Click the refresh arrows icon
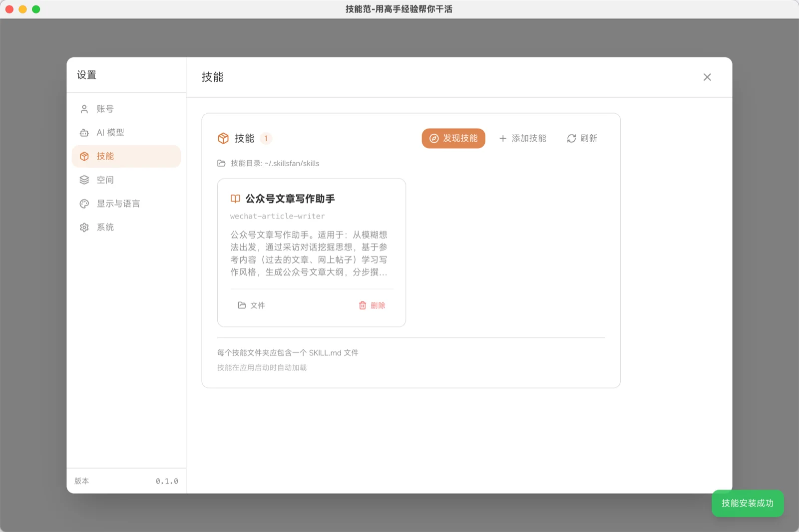 pyautogui.click(x=571, y=138)
